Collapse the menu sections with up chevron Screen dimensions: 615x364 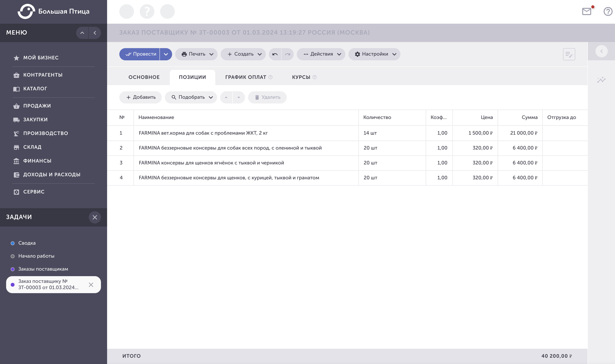(x=82, y=33)
